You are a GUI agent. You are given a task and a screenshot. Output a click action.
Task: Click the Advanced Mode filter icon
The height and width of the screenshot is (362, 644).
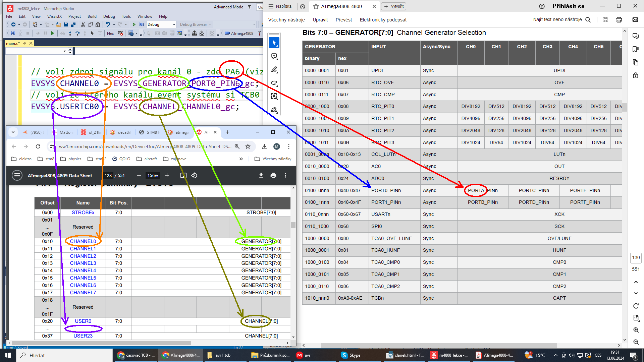coord(250,7)
